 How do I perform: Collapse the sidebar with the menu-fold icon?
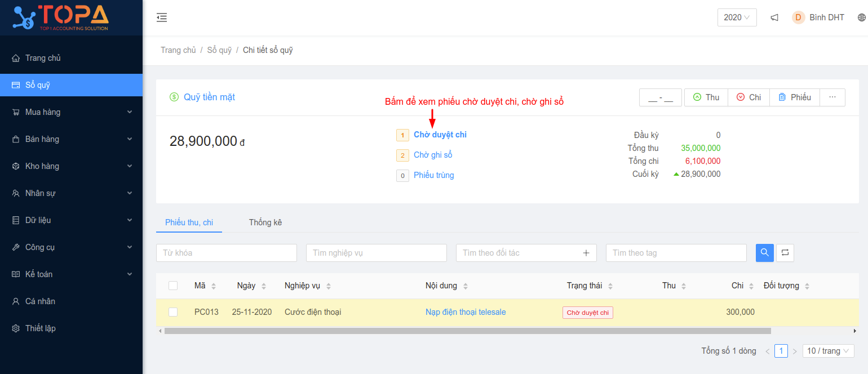[162, 17]
